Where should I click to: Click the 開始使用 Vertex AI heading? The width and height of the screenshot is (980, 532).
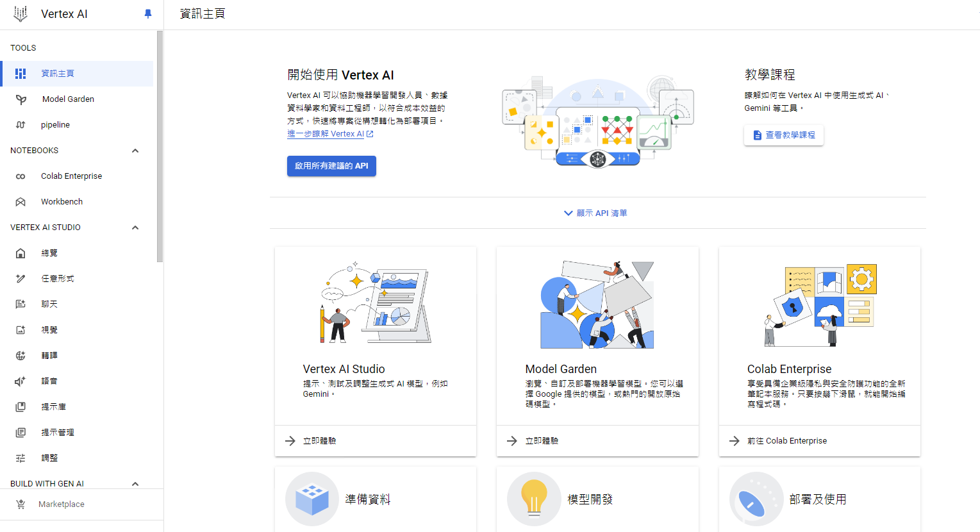(x=340, y=75)
